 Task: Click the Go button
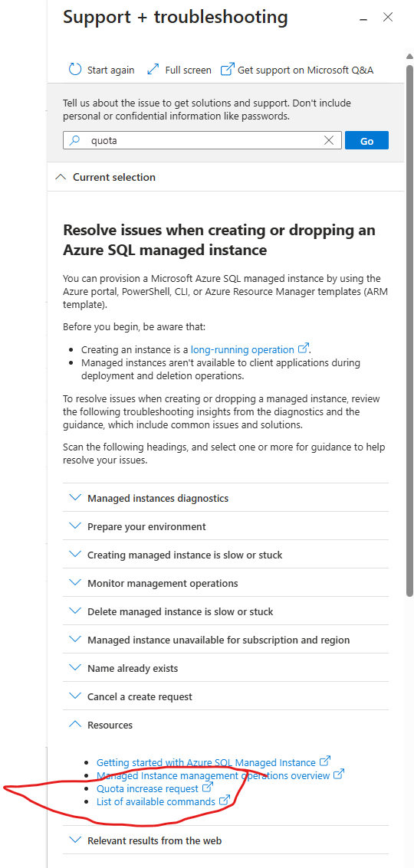[366, 141]
